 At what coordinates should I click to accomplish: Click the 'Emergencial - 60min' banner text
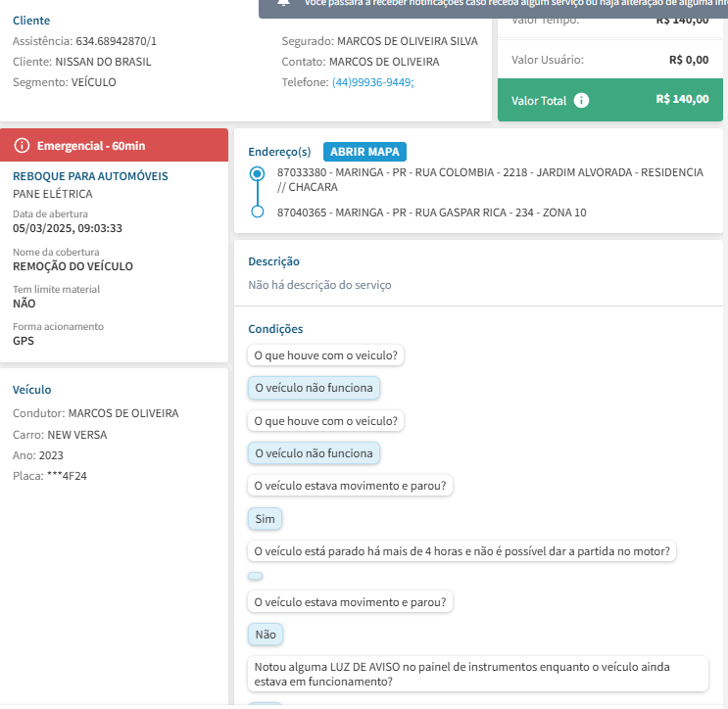91,146
